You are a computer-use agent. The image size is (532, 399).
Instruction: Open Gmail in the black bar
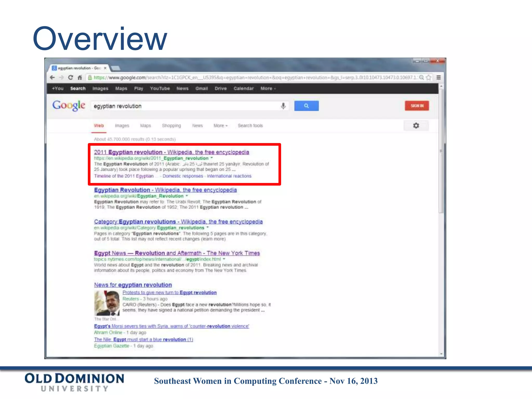tap(202, 88)
